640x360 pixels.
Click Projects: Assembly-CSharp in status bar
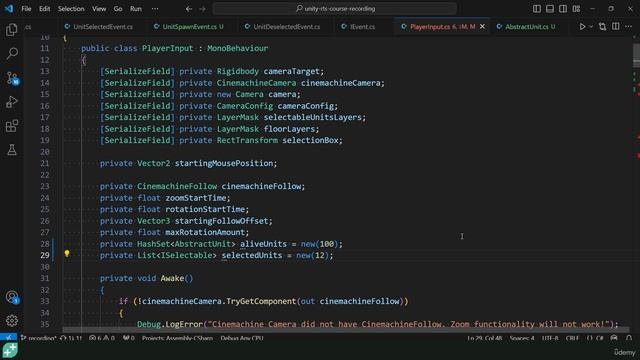tap(178, 338)
